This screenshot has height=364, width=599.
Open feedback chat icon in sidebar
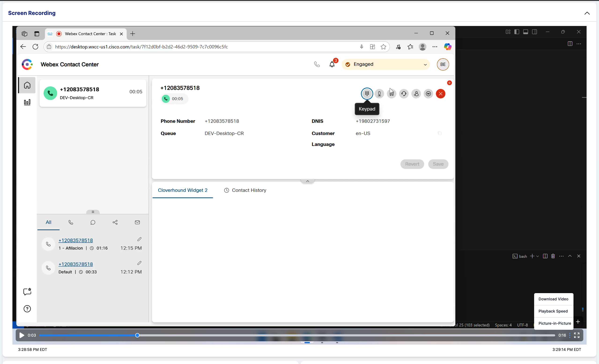(27, 291)
